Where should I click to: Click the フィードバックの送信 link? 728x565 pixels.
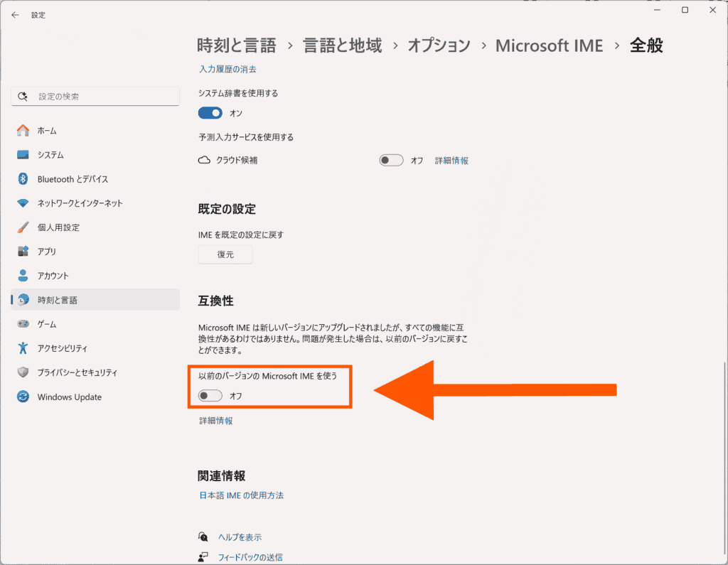pyautogui.click(x=250, y=556)
